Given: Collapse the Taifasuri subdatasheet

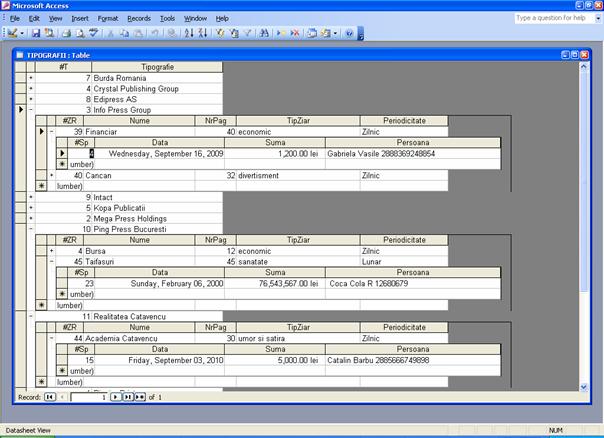Looking at the screenshot, I should pyautogui.click(x=52, y=261).
